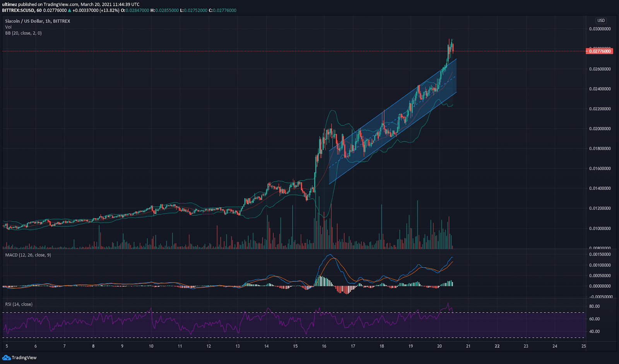Viewport: 619px width, 364px height.
Task: Click the RSI (14, close) label
Action: (x=19, y=304)
